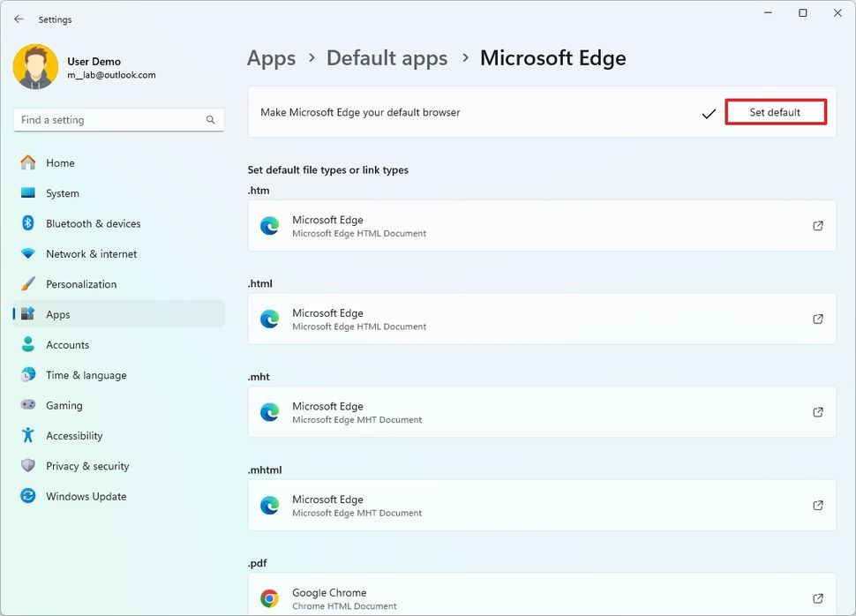Open external link icon for .mhtml

point(818,505)
